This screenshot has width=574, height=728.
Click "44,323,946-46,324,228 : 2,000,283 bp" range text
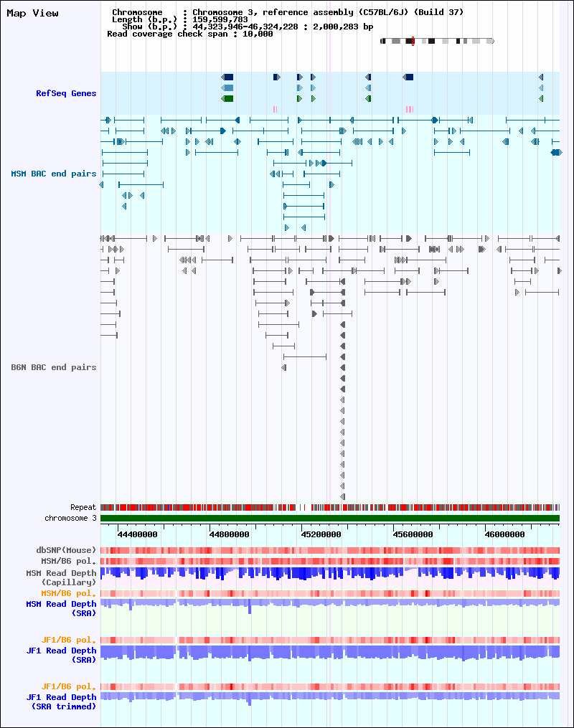tap(283, 27)
